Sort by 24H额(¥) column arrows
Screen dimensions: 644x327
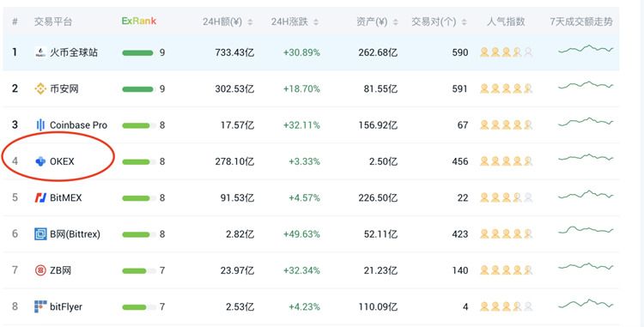(250, 21)
